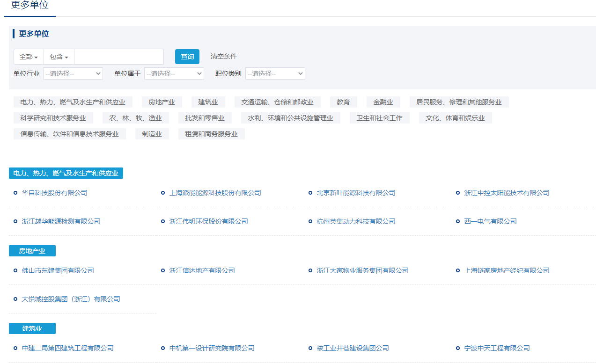The width and height of the screenshot is (596, 364).
Task: Filter by 水利、环境和公共设施管理业 tag
Action: (x=291, y=118)
